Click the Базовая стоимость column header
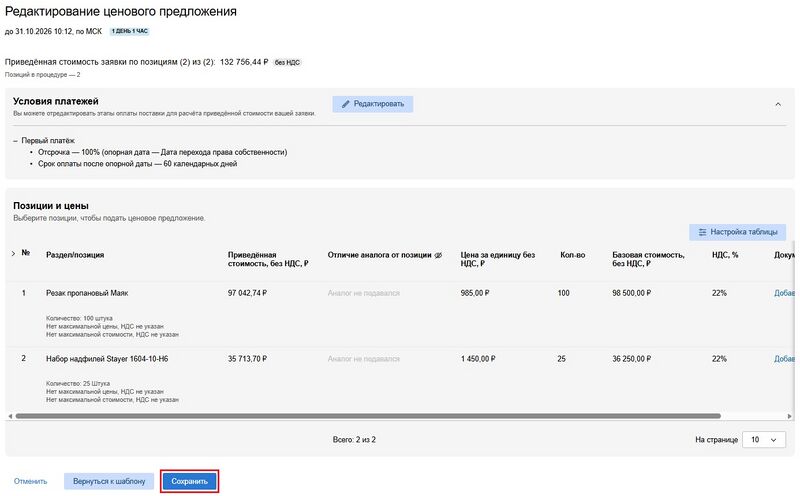This screenshot has width=800, height=496. [x=648, y=259]
